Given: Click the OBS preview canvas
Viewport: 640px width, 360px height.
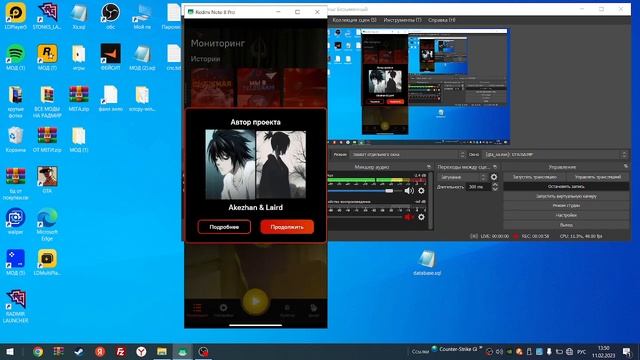Looking at the screenshot, I should pos(418,86).
